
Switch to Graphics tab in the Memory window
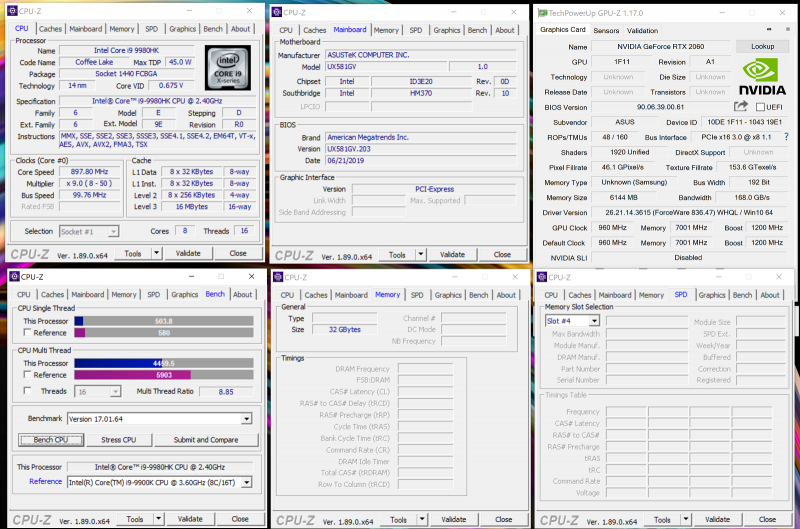tap(448, 295)
